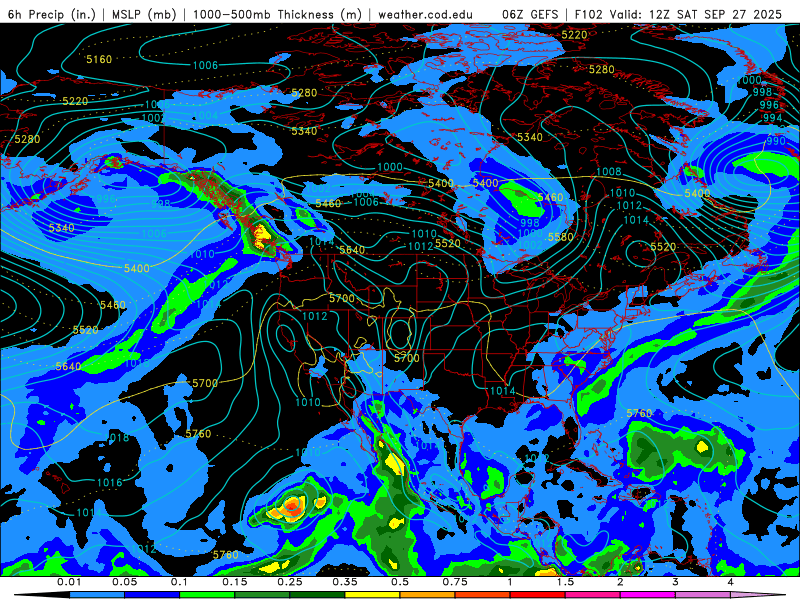Select 'F102 Valid: 12Z SAT SEP 27 2025' text
Screen dimensions: 800x600
pyautogui.click(x=678, y=14)
